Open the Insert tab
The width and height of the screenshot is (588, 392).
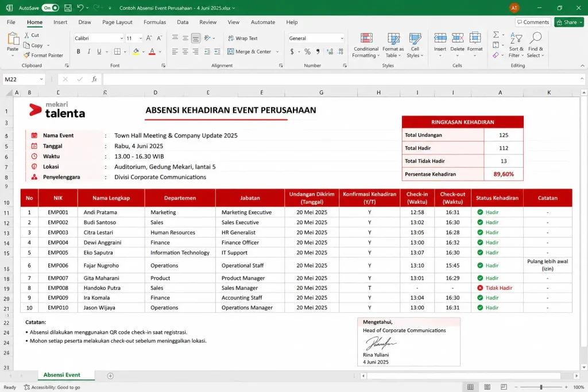(x=60, y=22)
